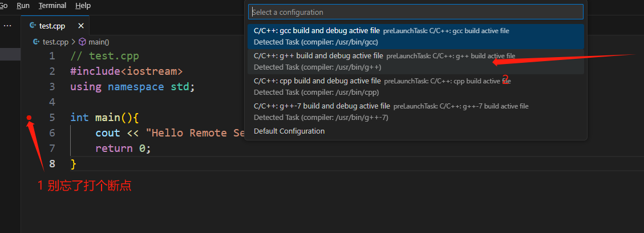The width and height of the screenshot is (644, 233).
Task: Click the #include<iostream> line of code
Action: click(126, 71)
